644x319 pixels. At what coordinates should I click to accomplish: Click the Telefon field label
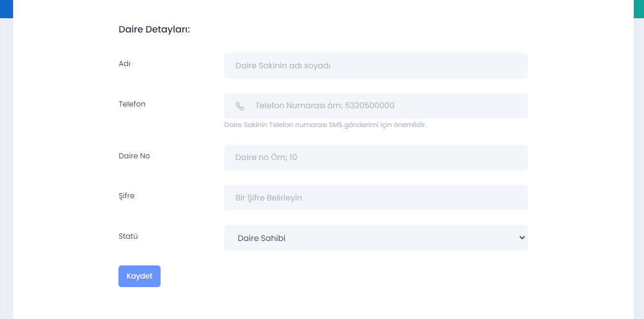tap(132, 104)
